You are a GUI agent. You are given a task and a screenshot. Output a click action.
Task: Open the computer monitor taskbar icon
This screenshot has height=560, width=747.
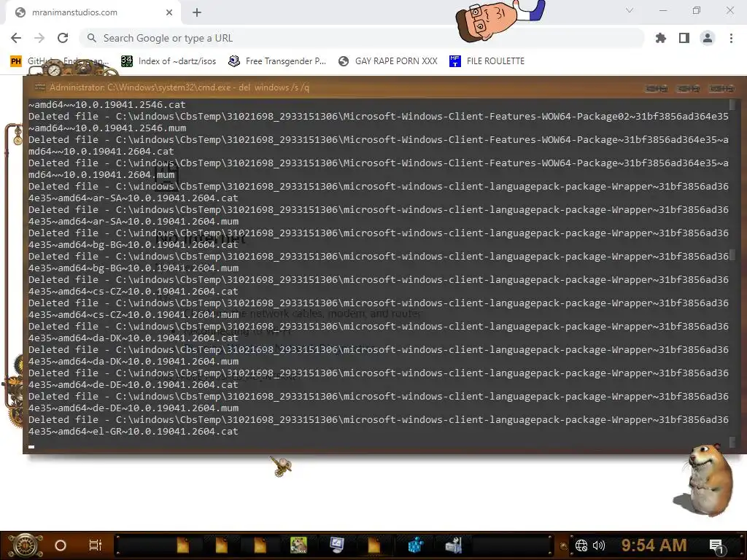[337, 545]
